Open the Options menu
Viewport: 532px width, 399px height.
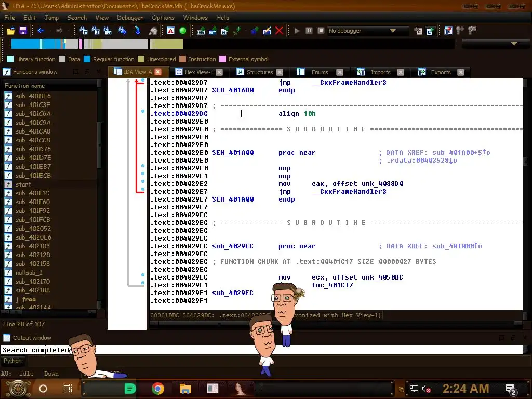coord(163,18)
